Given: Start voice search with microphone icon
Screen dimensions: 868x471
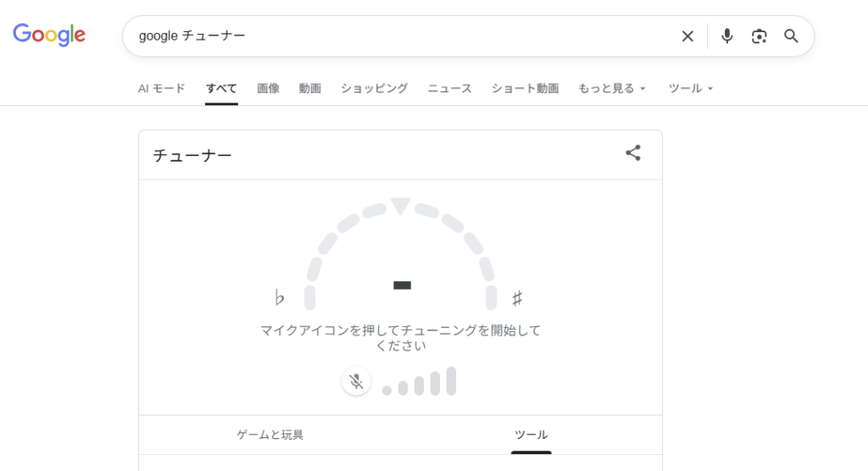Looking at the screenshot, I should coord(726,36).
